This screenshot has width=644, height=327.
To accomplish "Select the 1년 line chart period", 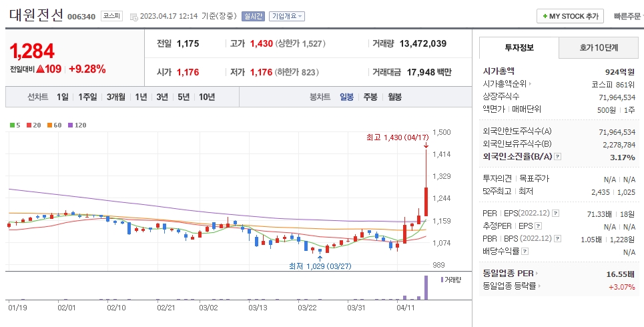I will pyautogui.click(x=141, y=97).
